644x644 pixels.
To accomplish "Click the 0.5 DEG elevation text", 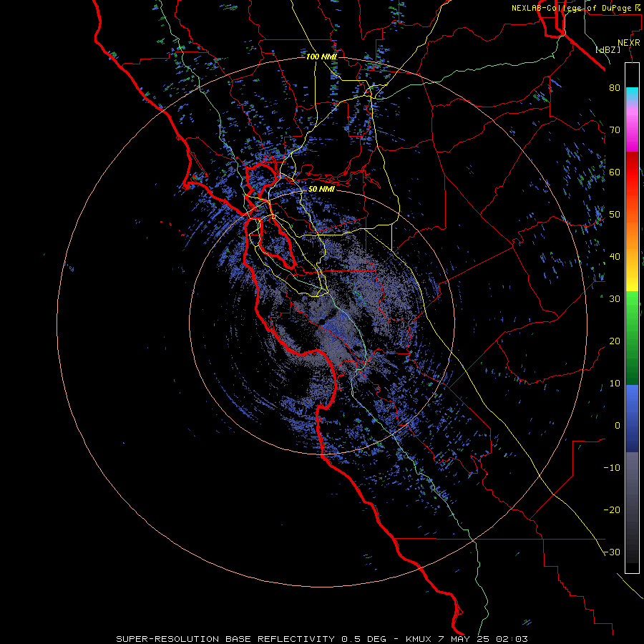I will pyautogui.click(x=364, y=639).
